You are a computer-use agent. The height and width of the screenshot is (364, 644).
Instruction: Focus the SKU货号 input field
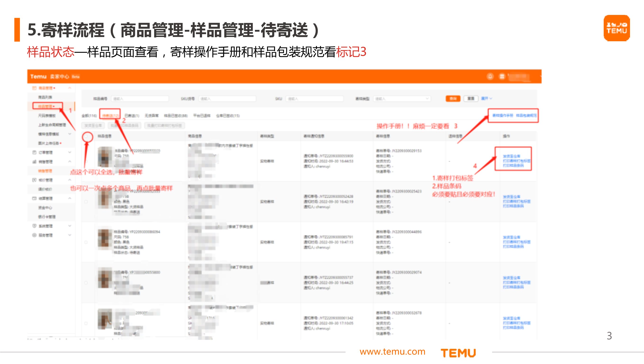227,99
